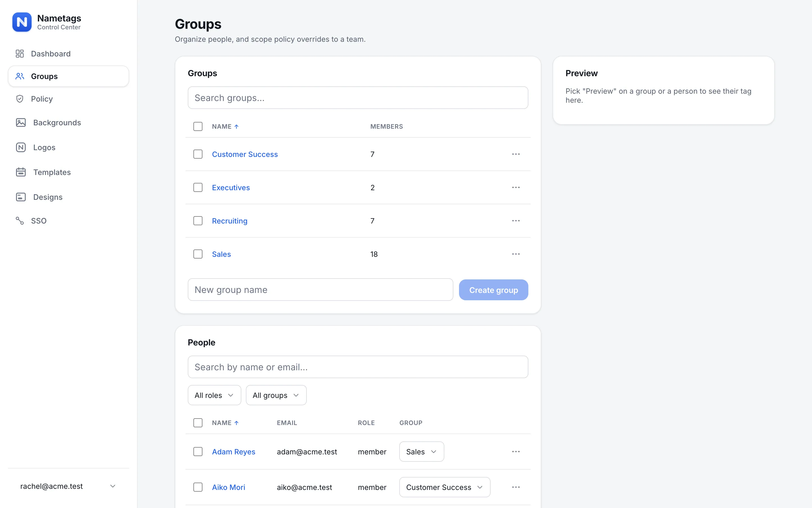Screen dimensions: 812x508
Task: Open the Customer Success group link
Action: coord(245,154)
